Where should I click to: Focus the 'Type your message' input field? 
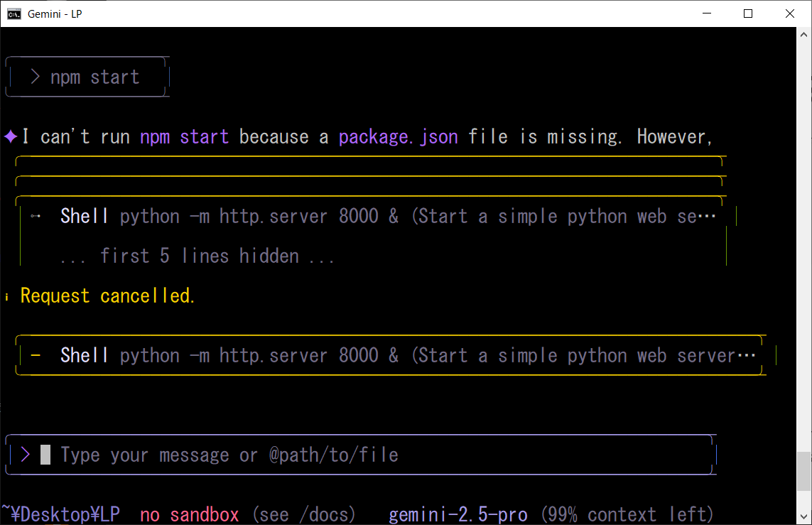tap(361, 455)
